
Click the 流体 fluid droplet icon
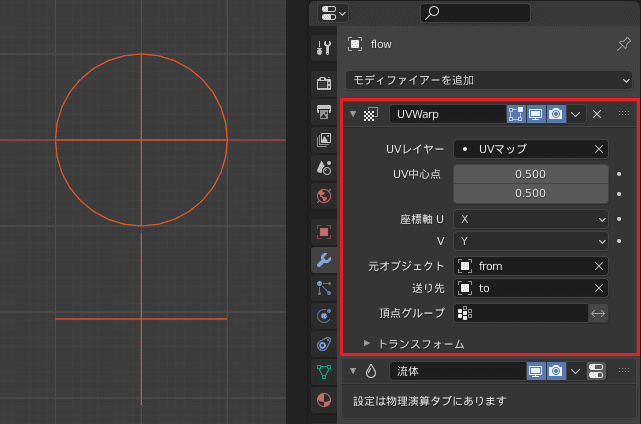370,371
